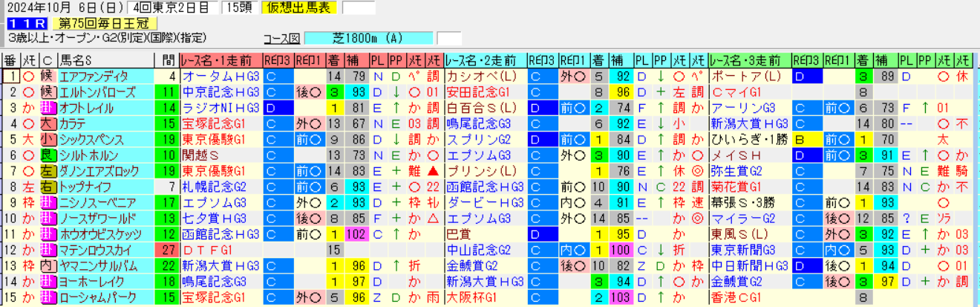Screen dimensions: 980x307
Task: Click the magenta marker icon for ホウオウビスケッツ
Action: click(x=48, y=233)
